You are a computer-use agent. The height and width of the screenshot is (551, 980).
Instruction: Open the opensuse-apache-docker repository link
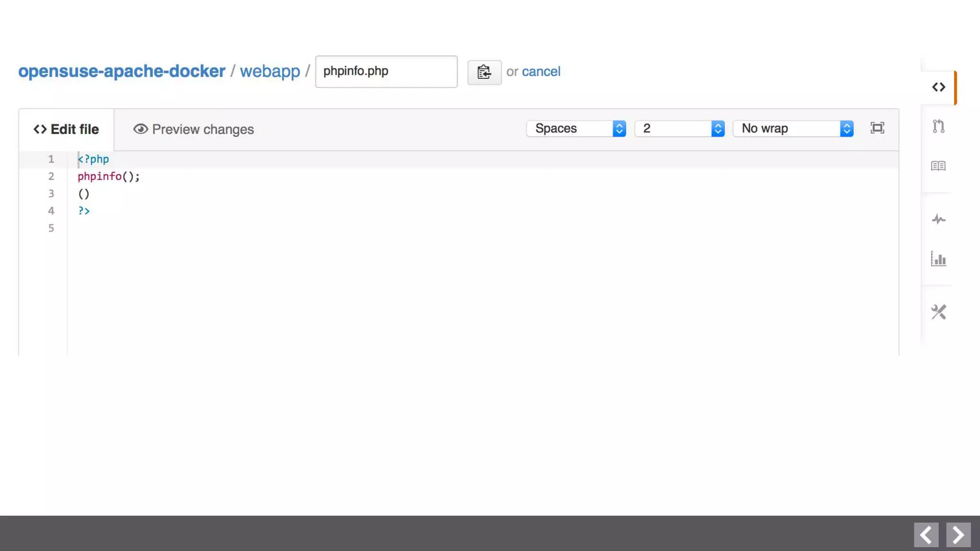point(122,71)
